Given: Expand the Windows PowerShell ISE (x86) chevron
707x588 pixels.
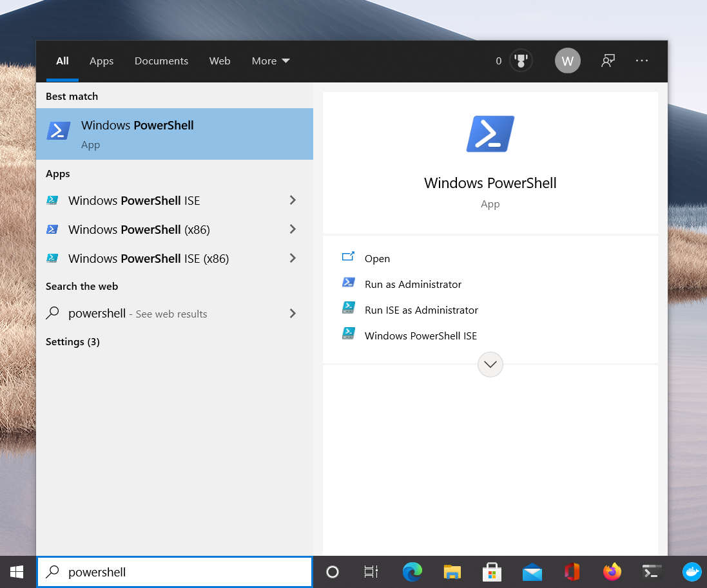Looking at the screenshot, I should coord(293,258).
